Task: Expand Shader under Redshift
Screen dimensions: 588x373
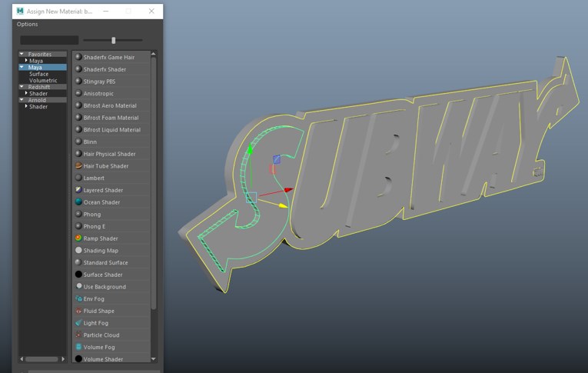Action: pos(26,93)
